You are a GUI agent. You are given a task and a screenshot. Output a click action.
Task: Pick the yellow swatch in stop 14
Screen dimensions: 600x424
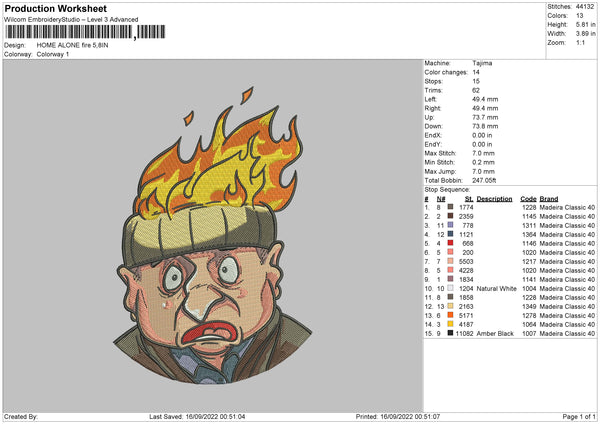click(x=450, y=324)
